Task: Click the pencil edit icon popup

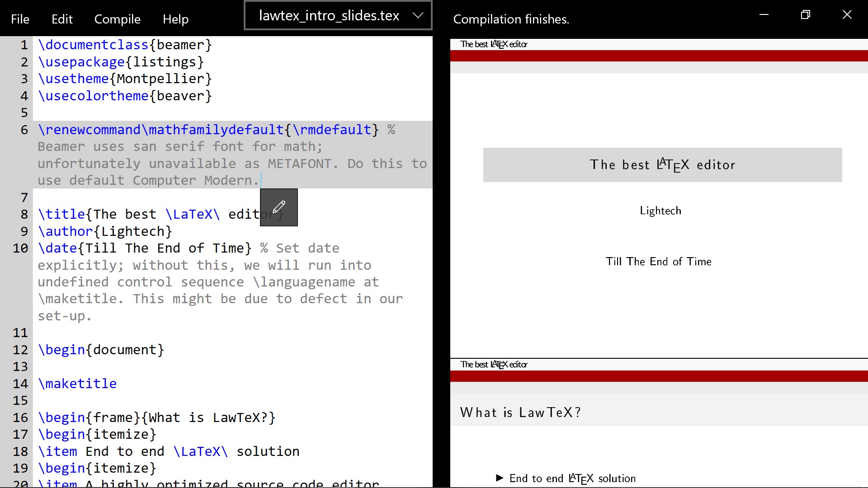Action: click(x=278, y=207)
